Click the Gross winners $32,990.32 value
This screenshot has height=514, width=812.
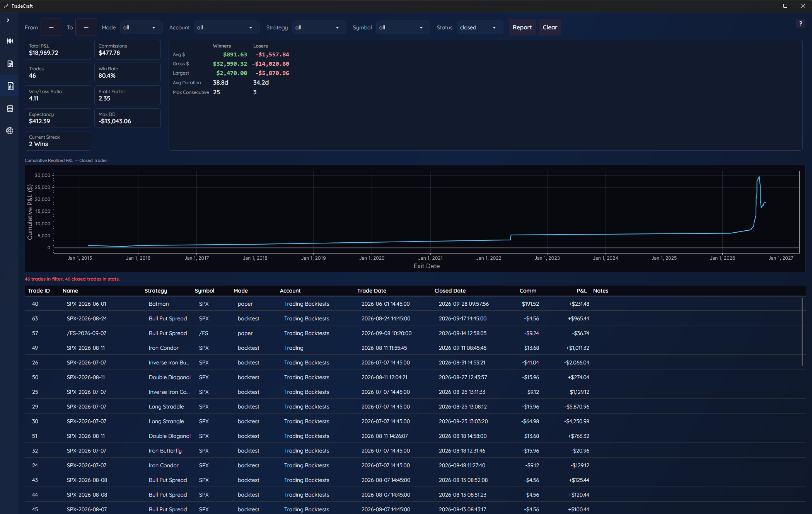pos(230,64)
